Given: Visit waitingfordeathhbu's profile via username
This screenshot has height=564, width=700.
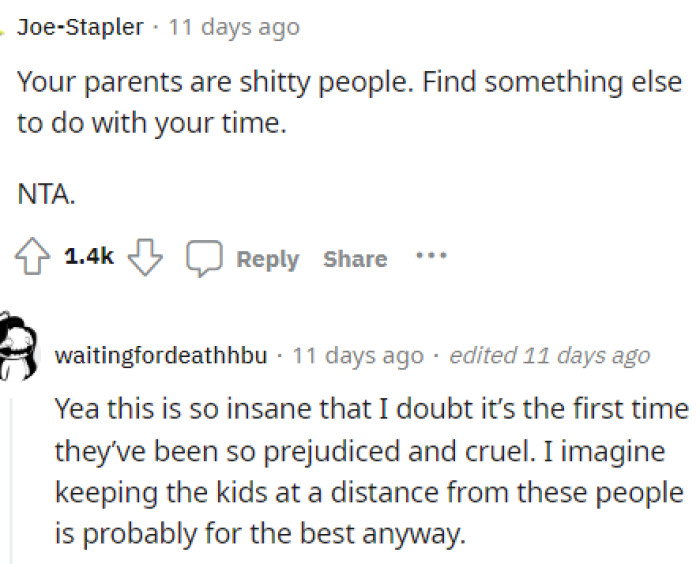Looking at the screenshot, I should [x=160, y=357].
